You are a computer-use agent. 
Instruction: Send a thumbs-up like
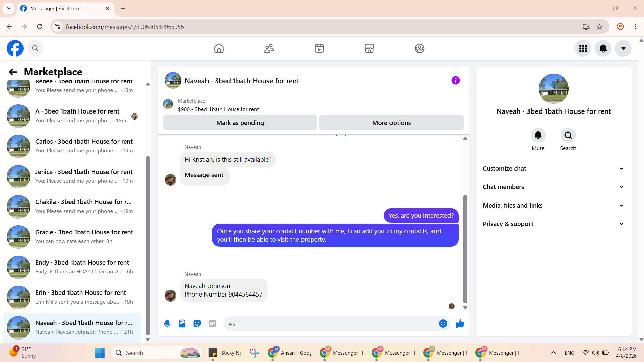coord(460,324)
